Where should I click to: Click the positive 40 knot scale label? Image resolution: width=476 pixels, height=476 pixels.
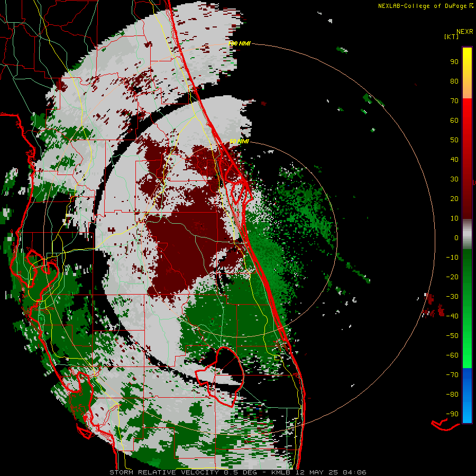(454, 160)
